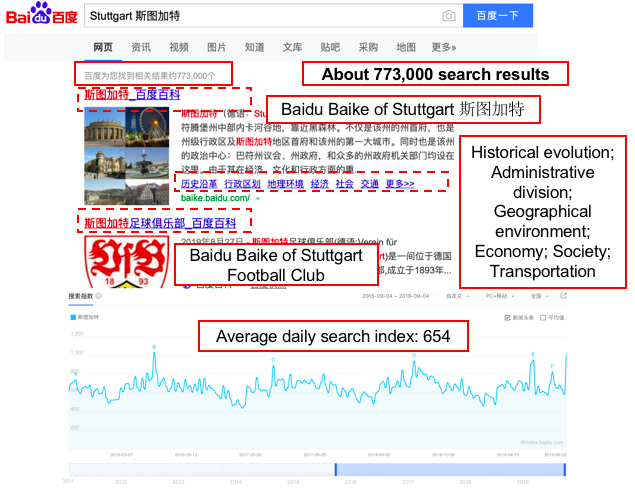Check the 平均值 checkbox
Screen dimensions: 635x497
(543, 318)
